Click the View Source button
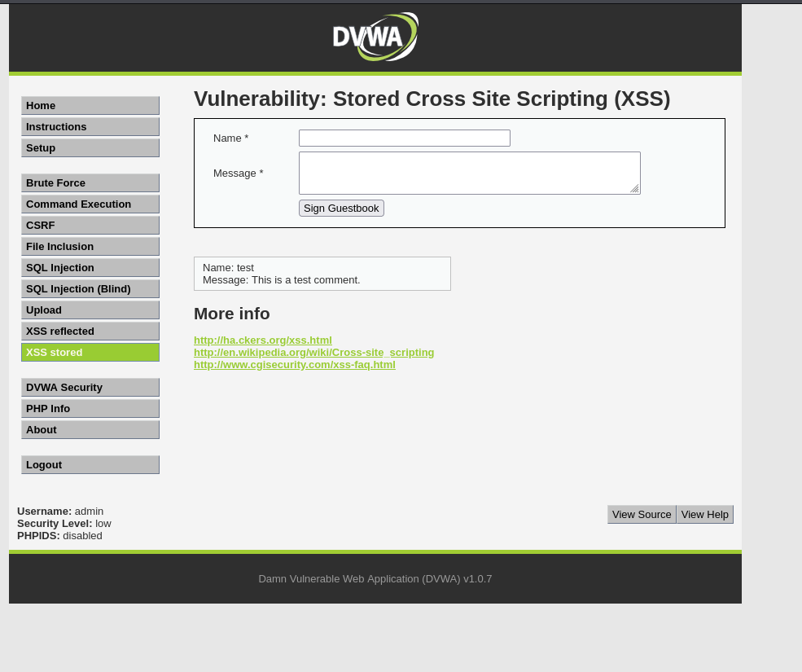The height and width of the screenshot is (672, 802). [x=642, y=514]
